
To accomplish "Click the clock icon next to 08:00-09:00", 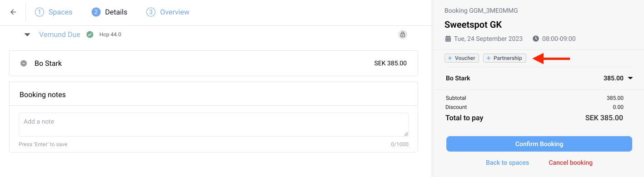I will [536, 39].
